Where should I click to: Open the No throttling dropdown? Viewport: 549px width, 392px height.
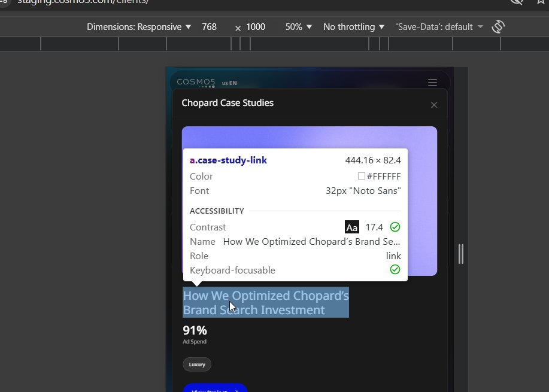[354, 27]
